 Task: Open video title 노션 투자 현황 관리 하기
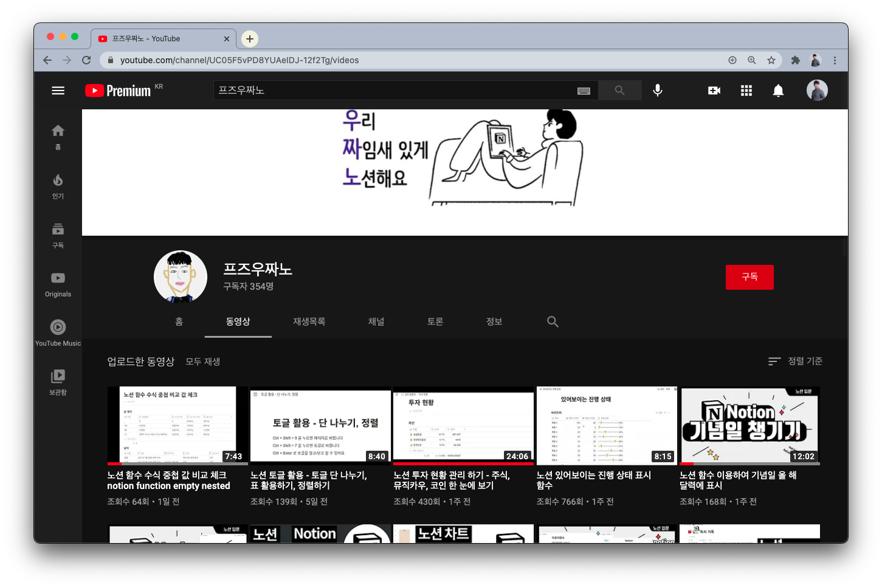[x=452, y=480]
